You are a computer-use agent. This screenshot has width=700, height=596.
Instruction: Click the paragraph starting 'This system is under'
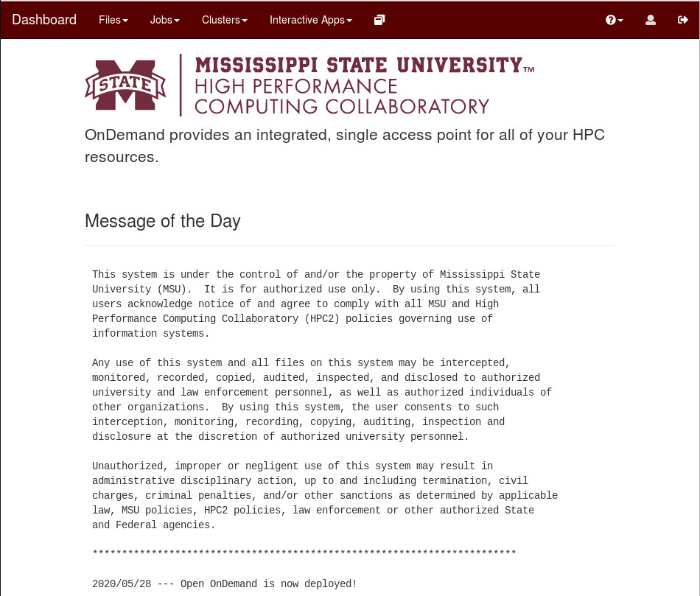pyautogui.click(x=316, y=304)
